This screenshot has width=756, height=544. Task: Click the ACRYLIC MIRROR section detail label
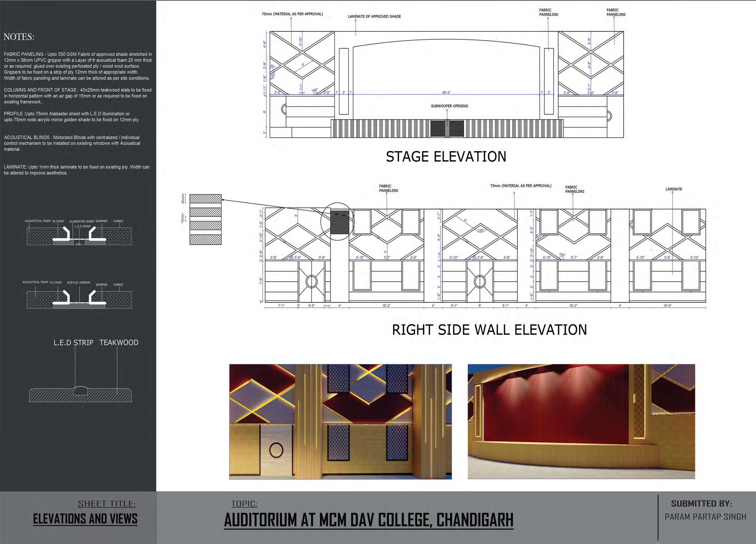point(79,282)
